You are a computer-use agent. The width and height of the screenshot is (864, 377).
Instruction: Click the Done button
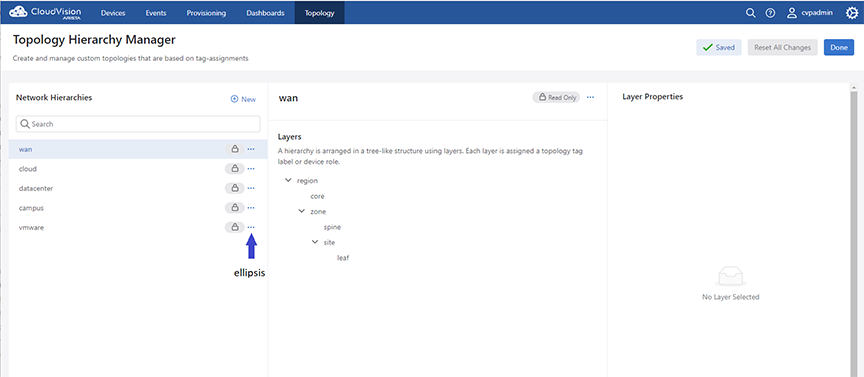pyautogui.click(x=839, y=47)
